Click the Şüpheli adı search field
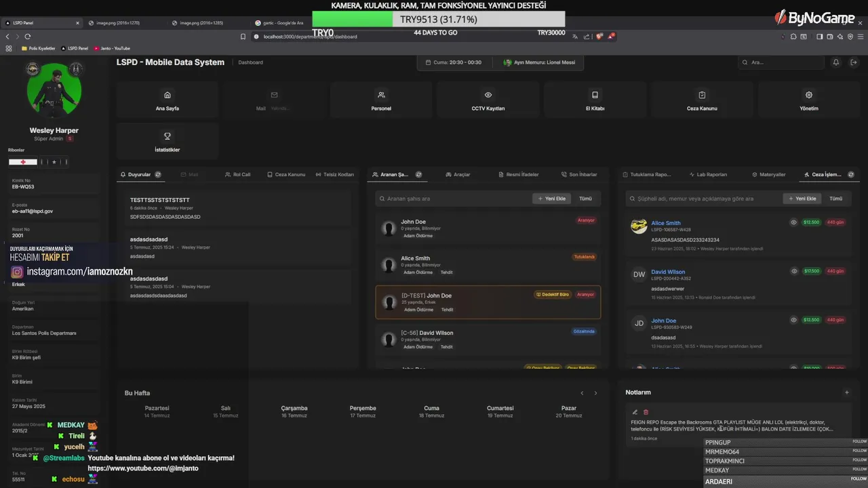 [703, 199]
